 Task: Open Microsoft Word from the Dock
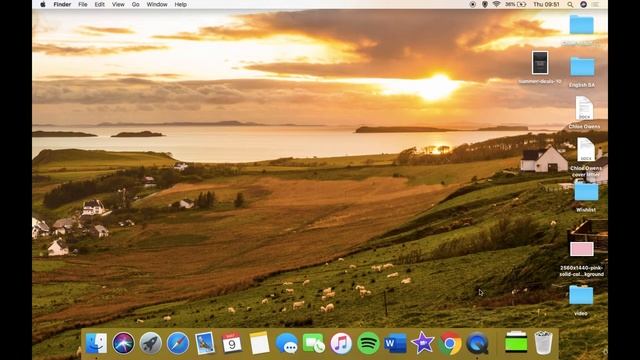pos(395,343)
